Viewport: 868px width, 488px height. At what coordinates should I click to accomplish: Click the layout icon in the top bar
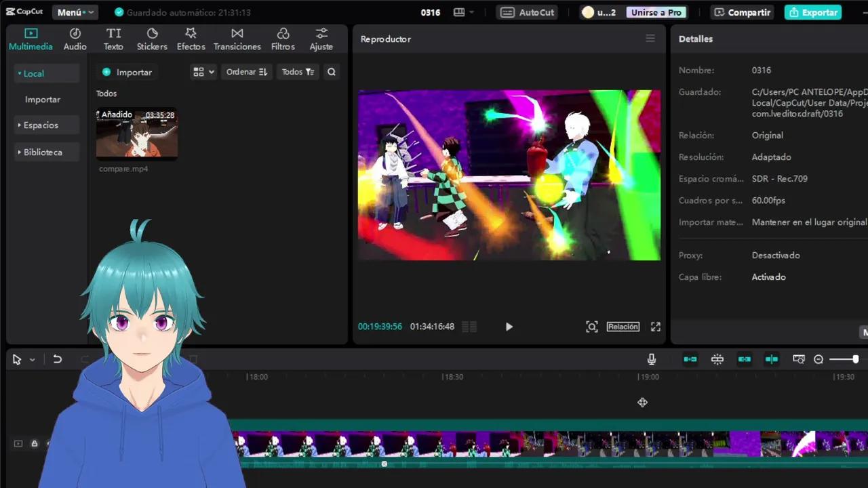[x=459, y=12]
